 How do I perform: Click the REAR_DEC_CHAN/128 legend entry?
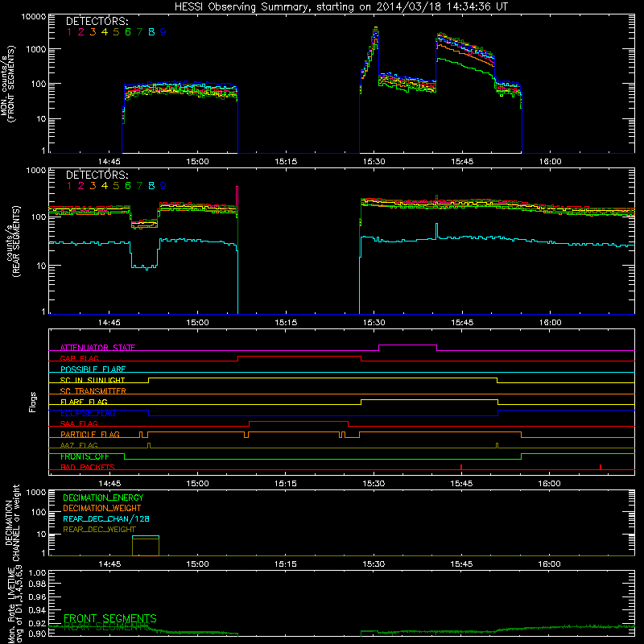[x=106, y=518]
